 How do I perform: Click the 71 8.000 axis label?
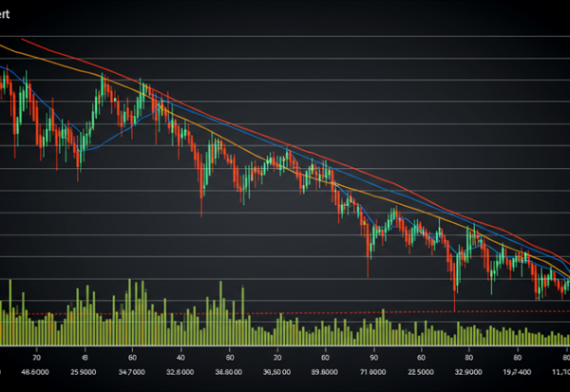370,373
